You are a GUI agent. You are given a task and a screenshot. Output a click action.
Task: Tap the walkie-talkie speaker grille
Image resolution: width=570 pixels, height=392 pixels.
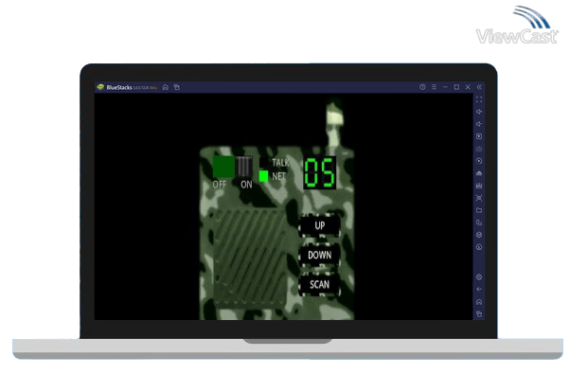coord(250,257)
